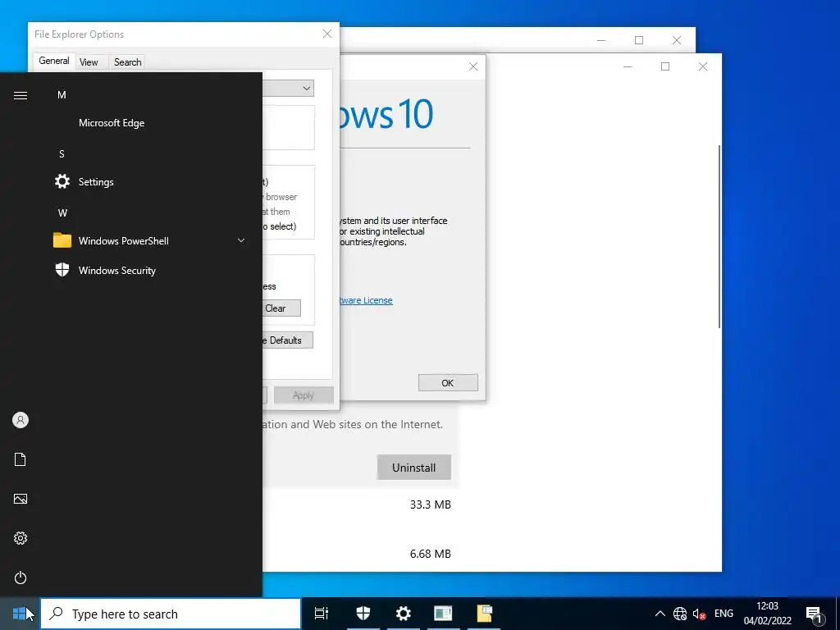Close the front Settings window
Image resolution: width=840 pixels, height=630 pixels.
point(703,66)
